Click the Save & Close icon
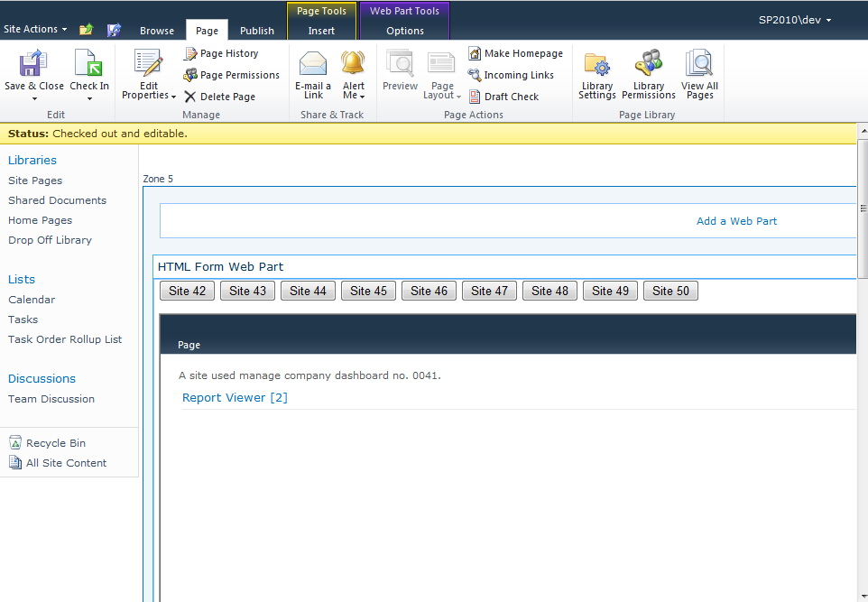The width and height of the screenshot is (868, 602). (x=33, y=63)
